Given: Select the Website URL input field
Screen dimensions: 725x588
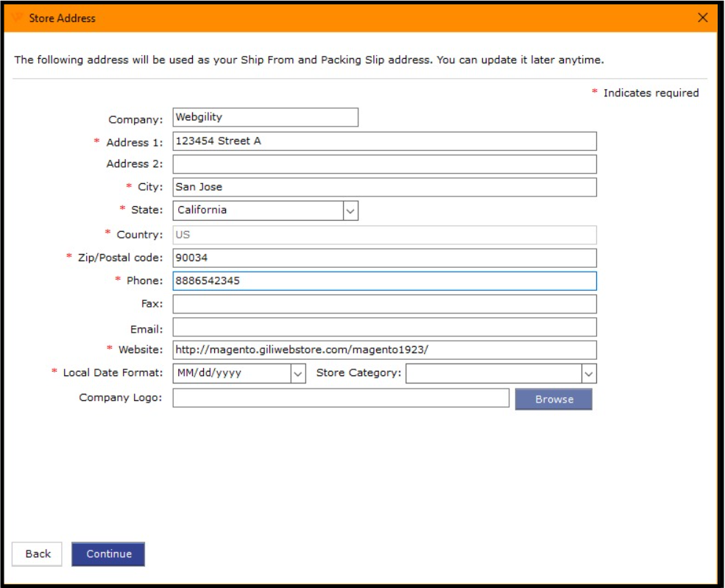Looking at the screenshot, I should pyautogui.click(x=384, y=350).
